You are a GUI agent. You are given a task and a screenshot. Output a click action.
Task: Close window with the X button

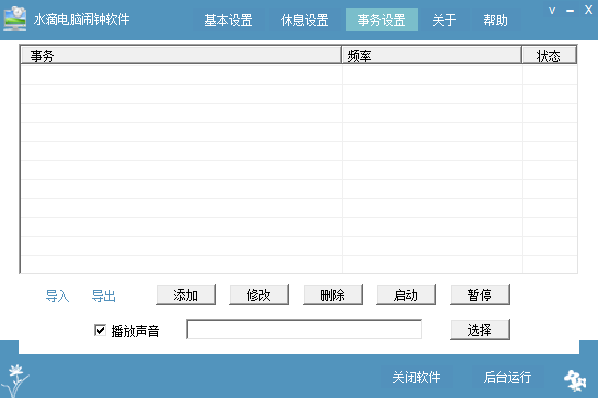(588, 10)
